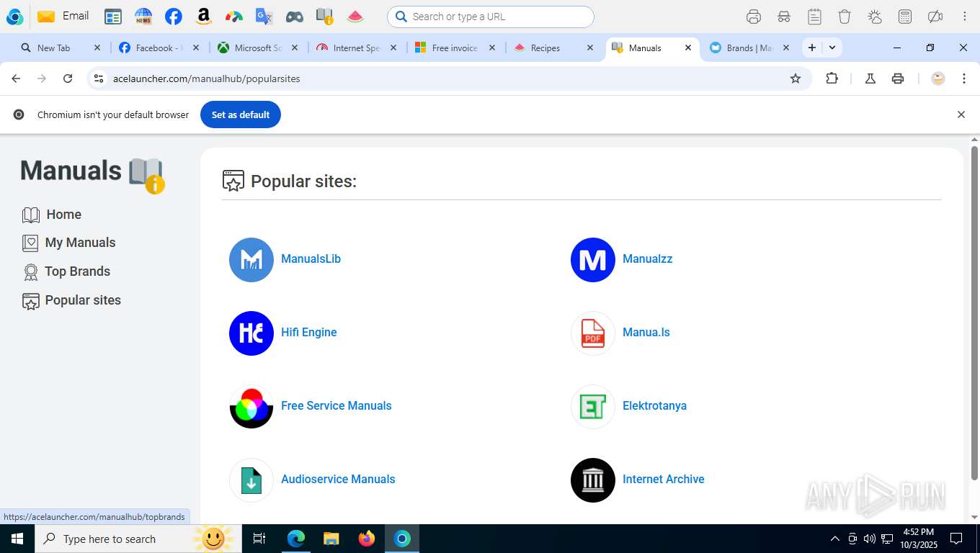This screenshot has width=980, height=553.
Task: Go to Home in the sidebar
Action: [52, 215]
